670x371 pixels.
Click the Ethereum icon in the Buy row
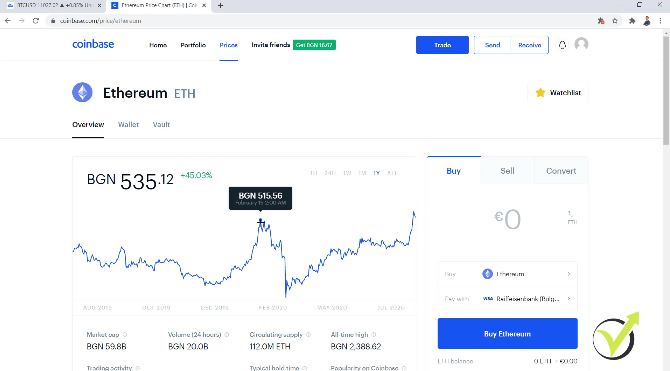pyautogui.click(x=488, y=274)
